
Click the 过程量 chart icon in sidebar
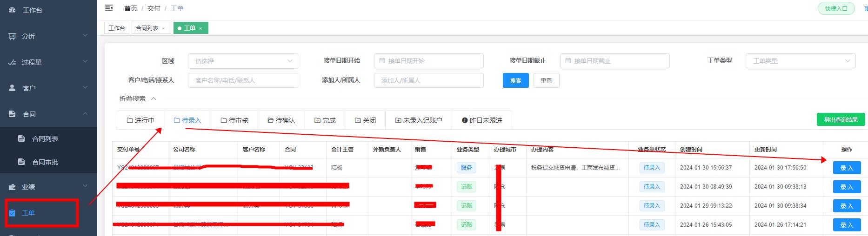(x=12, y=62)
